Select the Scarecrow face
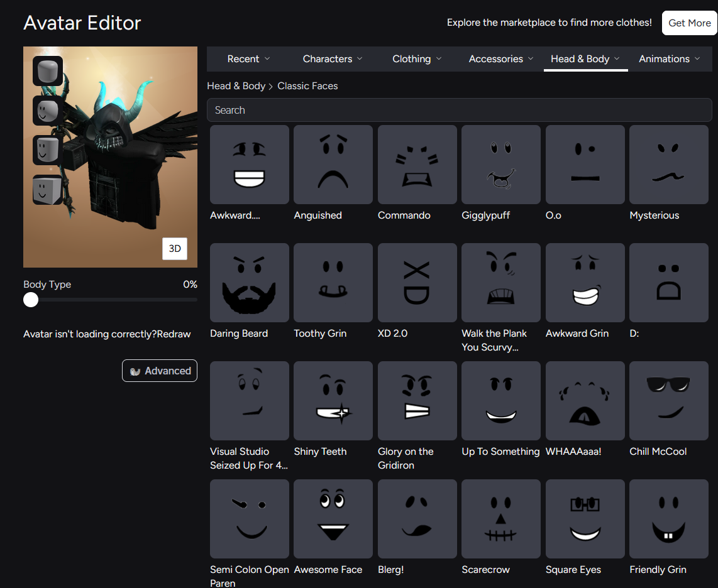 [501, 518]
